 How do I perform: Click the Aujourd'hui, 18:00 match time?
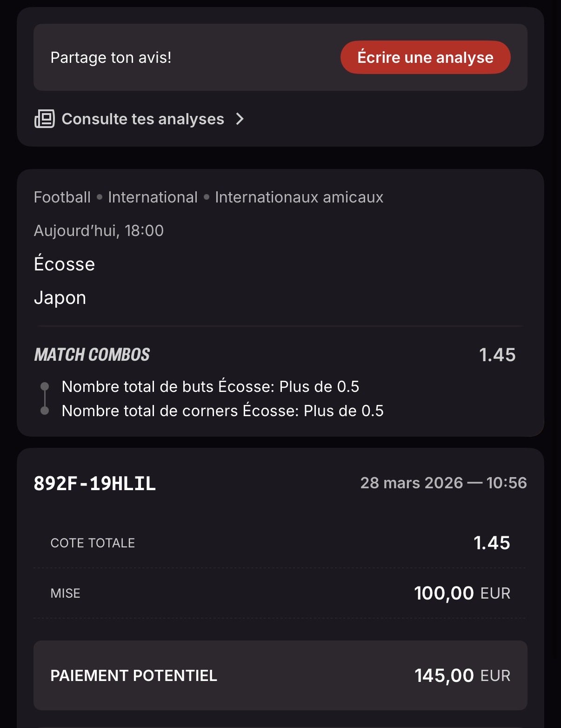[99, 231]
